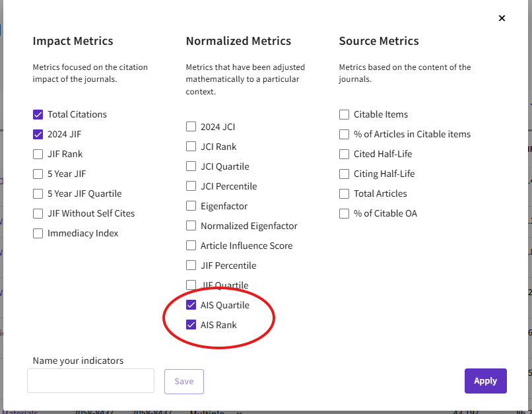Viewport: 532px width, 414px height.
Task: Check JIF Without Self Cites
Action: [38, 213]
